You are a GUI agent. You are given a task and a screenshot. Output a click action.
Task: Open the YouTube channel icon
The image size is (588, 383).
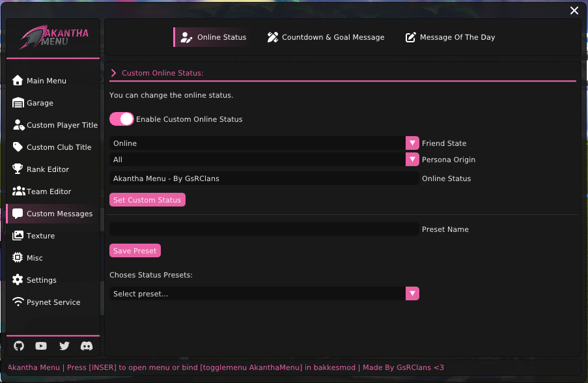pos(41,346)
